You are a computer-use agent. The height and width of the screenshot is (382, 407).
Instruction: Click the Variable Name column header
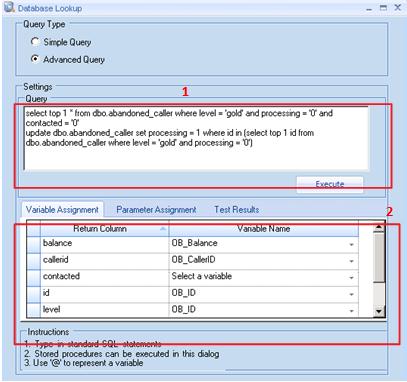(264, 229)
